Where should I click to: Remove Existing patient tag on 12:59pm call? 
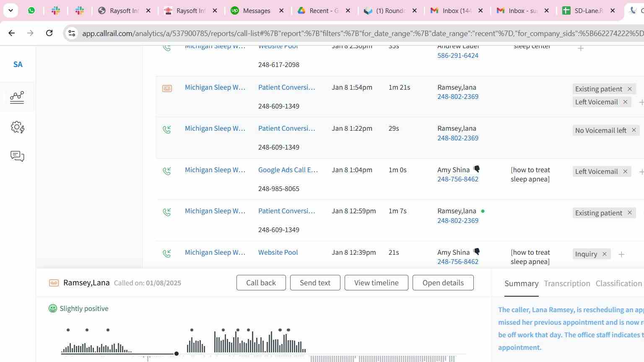(x=629, y=213)
